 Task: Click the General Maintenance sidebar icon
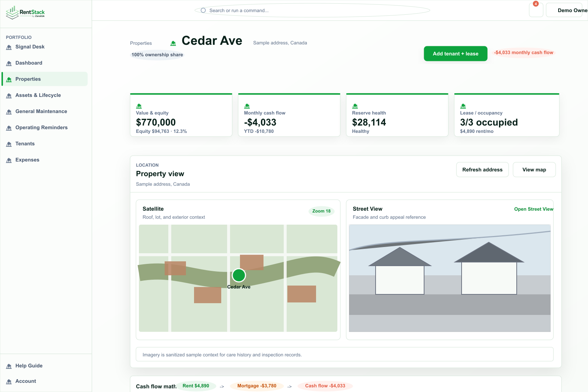click(x=9, y=112)
